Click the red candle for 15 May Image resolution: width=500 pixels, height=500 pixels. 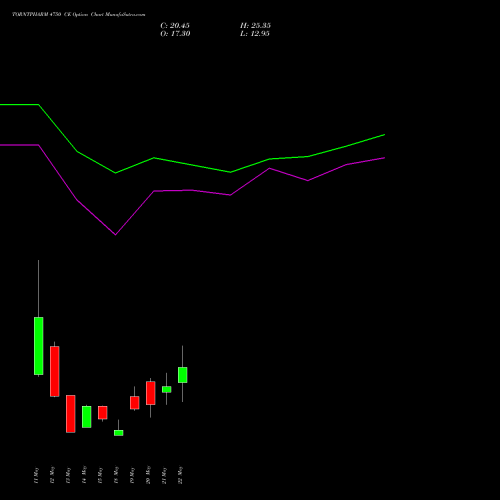pyautogui.click(x=103, y=412)
